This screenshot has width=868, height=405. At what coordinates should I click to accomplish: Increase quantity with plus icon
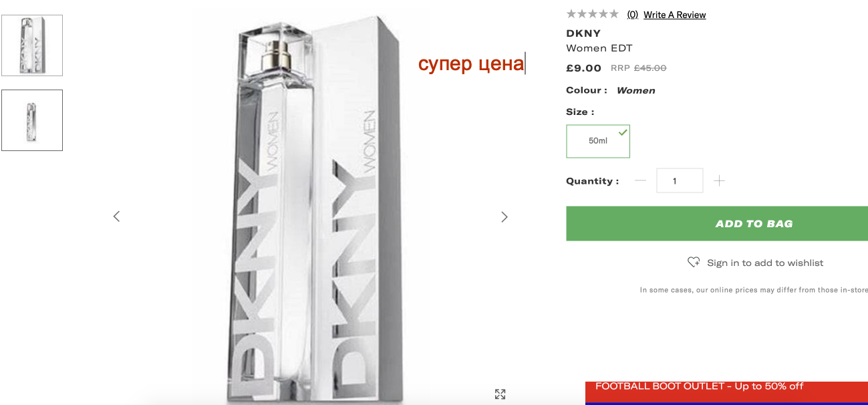(x=719, y=180)
